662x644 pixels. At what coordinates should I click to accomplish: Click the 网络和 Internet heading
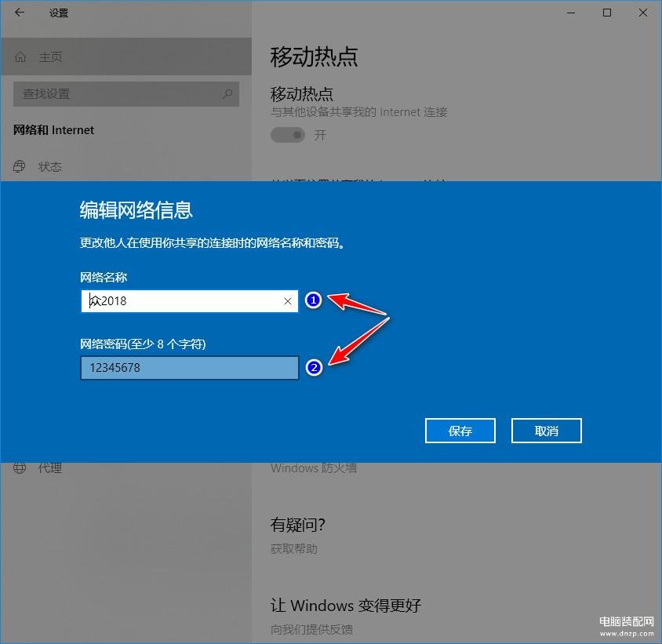53,130
